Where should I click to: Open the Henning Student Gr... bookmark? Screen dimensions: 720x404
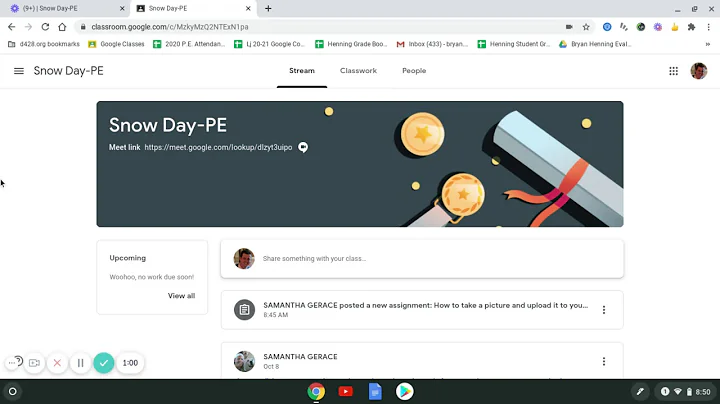pyautogui.click(x=514, y=44)
